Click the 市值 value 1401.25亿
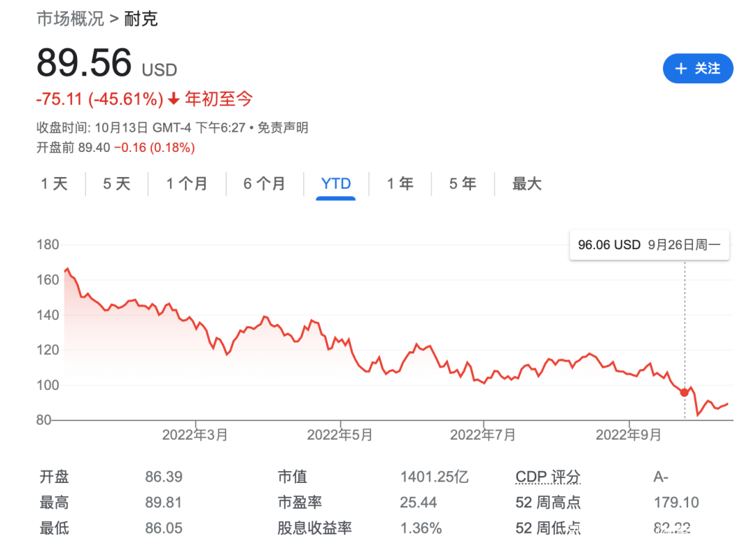This screenshot has width=756, height=553. click(435, 477)
